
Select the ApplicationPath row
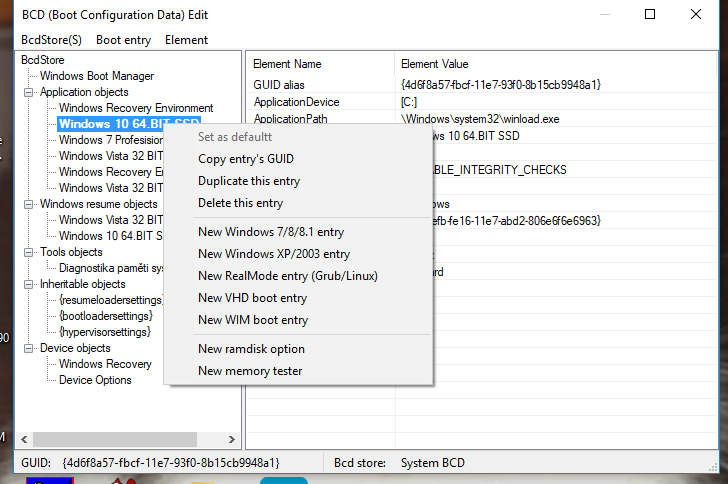(x=482, y=119)
